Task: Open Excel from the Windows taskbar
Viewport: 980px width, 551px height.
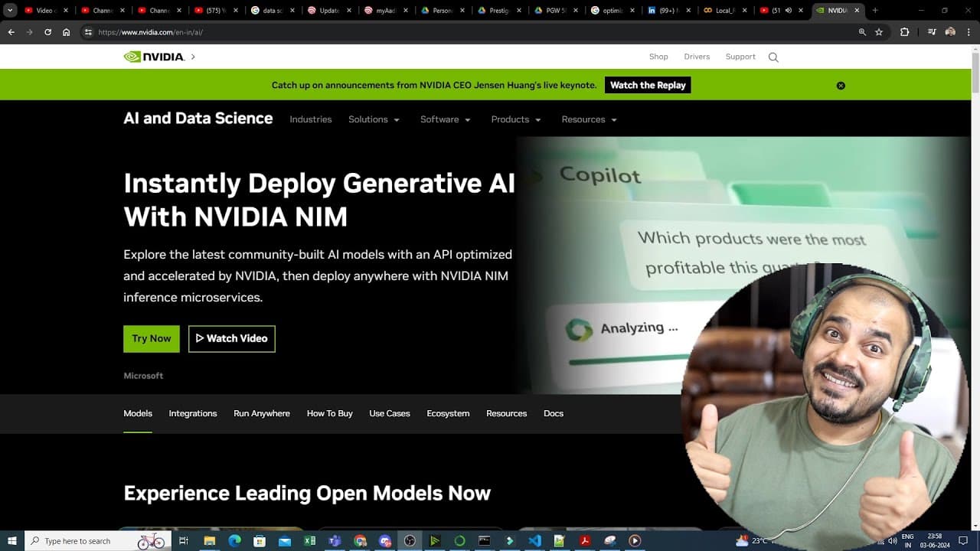Action: pyautogui.click(x=310, y=541)
